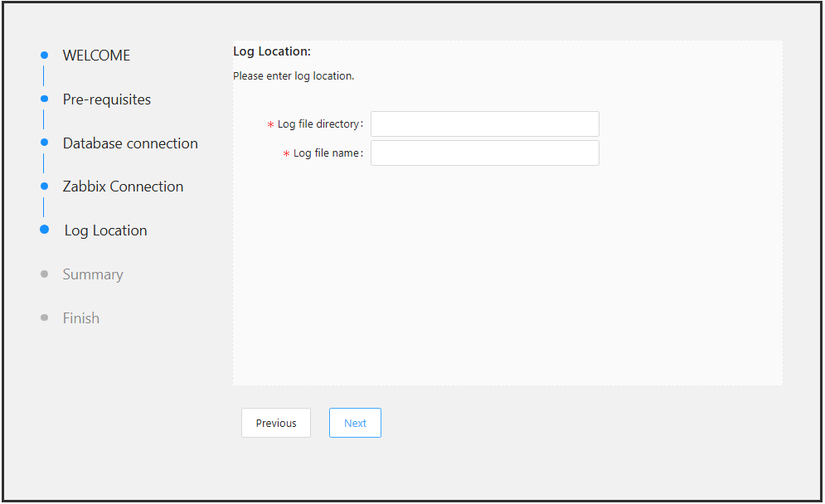Select the Log Location step label

click(105, 230)
